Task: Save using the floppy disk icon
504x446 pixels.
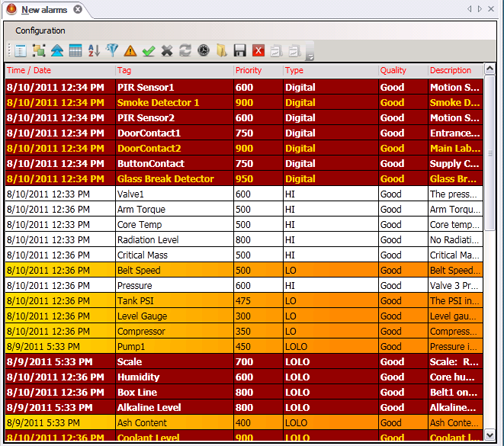Action: [240, 51]
